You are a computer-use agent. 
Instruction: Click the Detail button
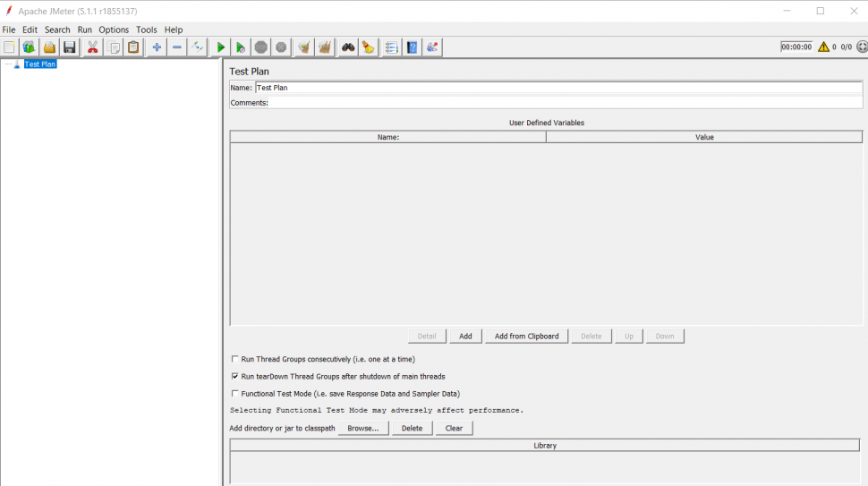point(427,336)
